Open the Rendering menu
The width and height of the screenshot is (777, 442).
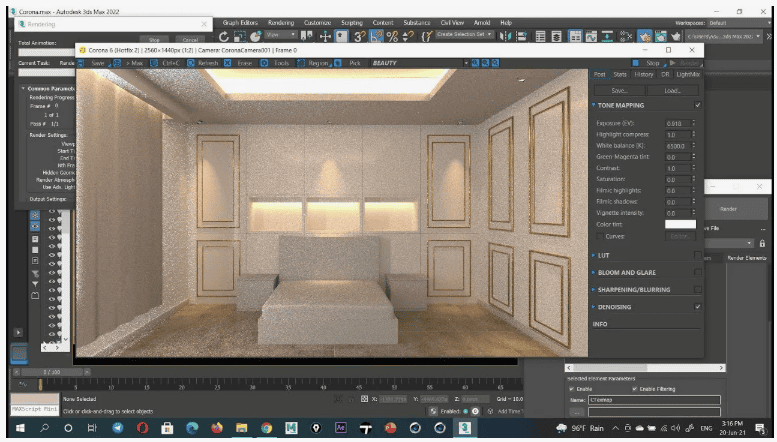(280, 23)
